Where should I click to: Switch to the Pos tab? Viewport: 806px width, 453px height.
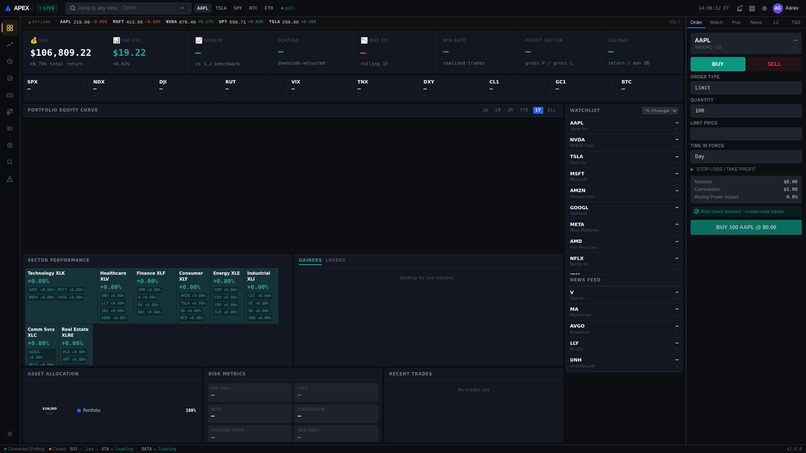tap(736, 22)
